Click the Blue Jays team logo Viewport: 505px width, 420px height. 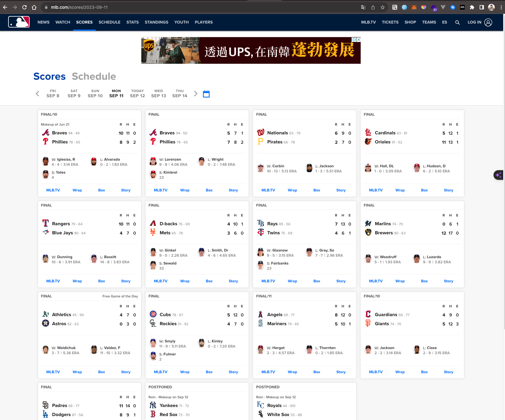coord(46,233)
